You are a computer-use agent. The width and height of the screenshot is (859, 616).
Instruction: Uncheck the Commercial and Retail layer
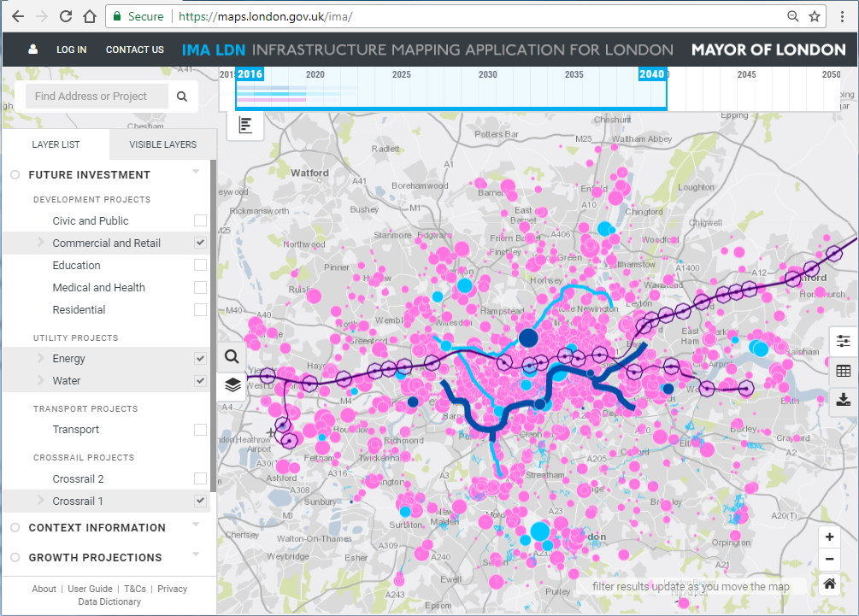click(200, 243)
